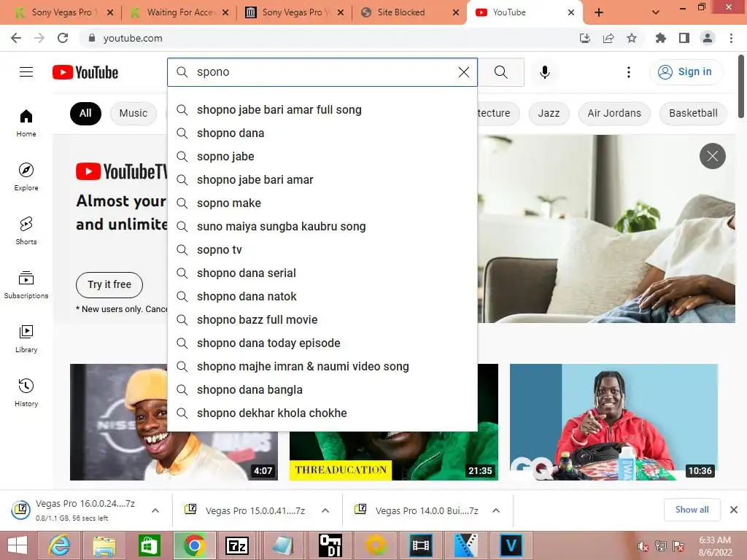Expand options for Vegas Pro 15 download

(x=325, y=510)
